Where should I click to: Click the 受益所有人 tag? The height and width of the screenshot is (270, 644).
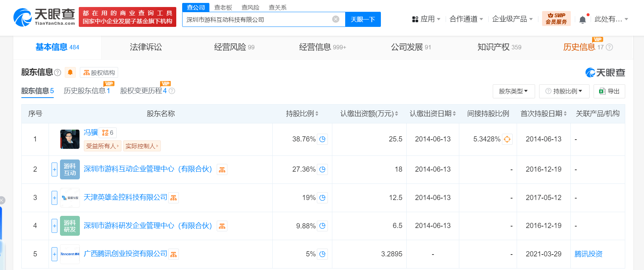coord(103,146)
